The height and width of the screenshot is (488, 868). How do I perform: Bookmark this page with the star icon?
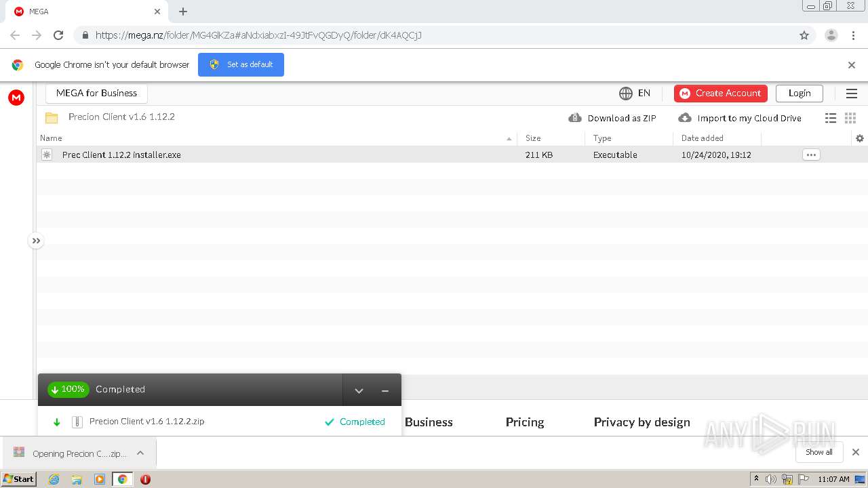pyautogui.click(x=804, y=35)
